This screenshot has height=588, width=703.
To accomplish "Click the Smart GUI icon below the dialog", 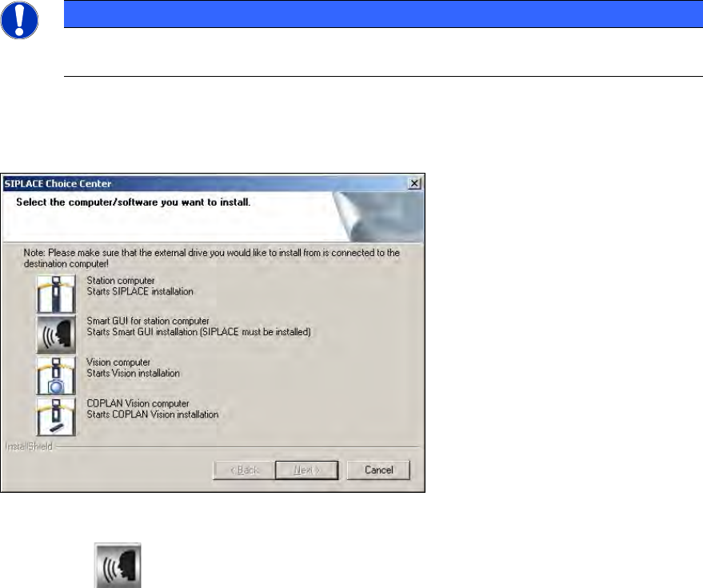I will [x=118, y=566].
